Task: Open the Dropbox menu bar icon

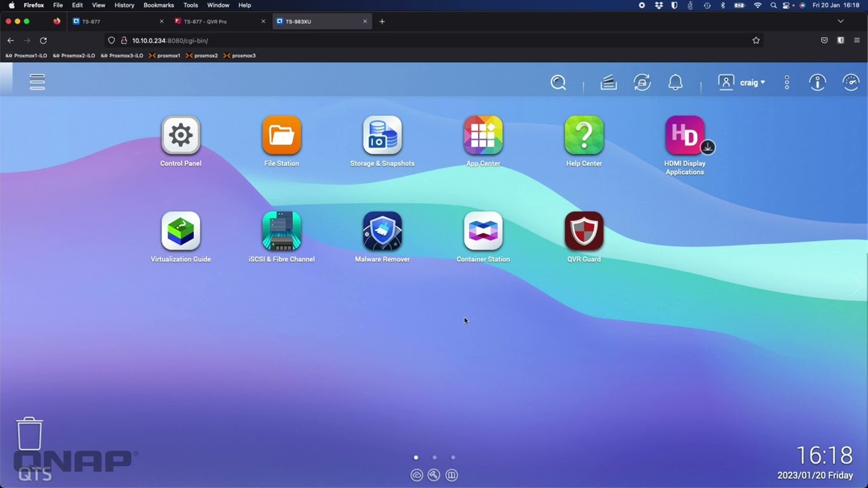Action: coord(658,5)
